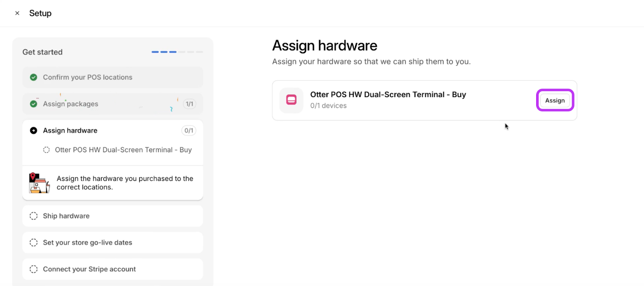Open the Confirm your POS locations step
Image resolution: width=644 pixels, height=286 pixels.
88,77
